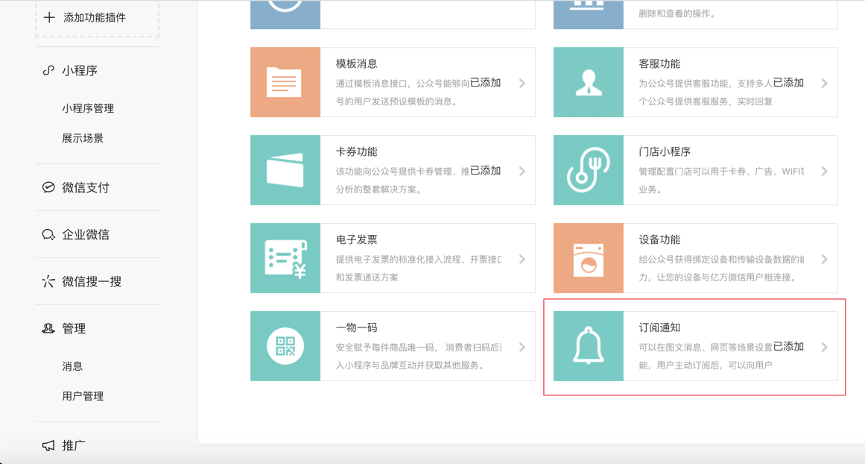Open the 一物一码 card title
Screen dimensions: 866x464
(357, 327)
